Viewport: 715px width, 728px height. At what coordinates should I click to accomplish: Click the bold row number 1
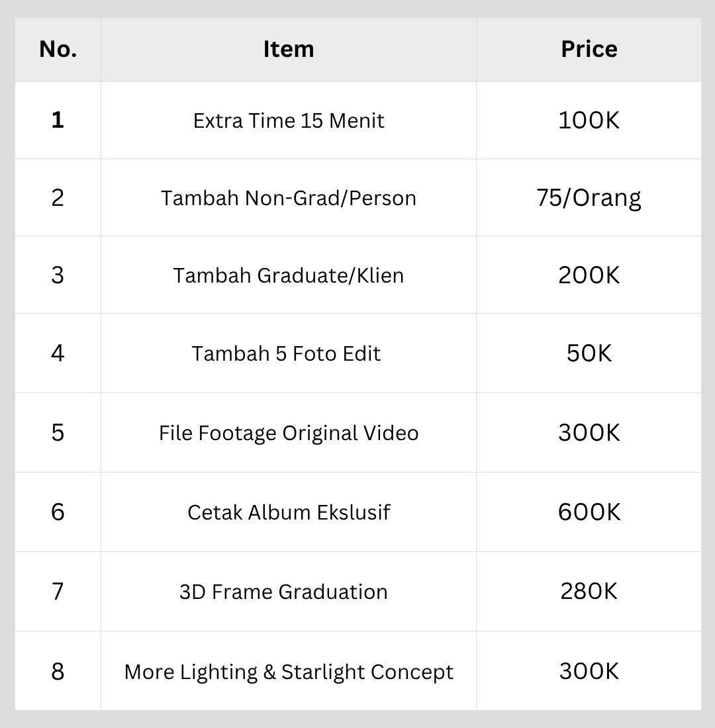(58, 120)
